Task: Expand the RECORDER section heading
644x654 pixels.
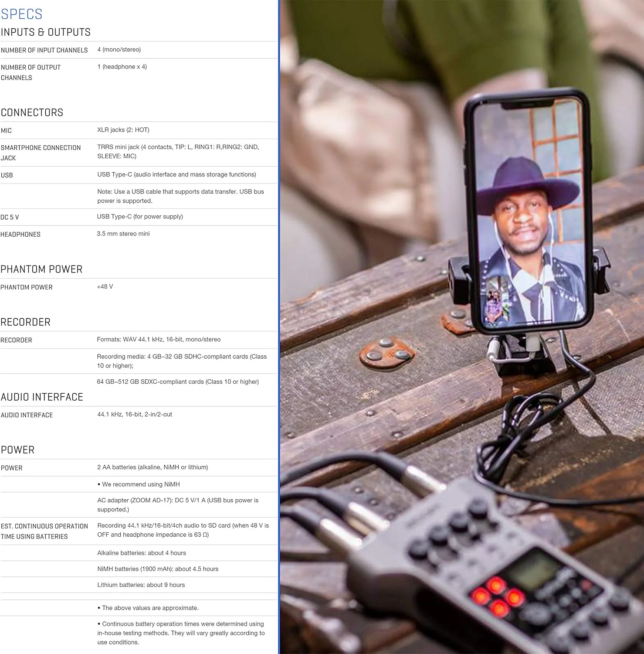Action: coord(25,322)
